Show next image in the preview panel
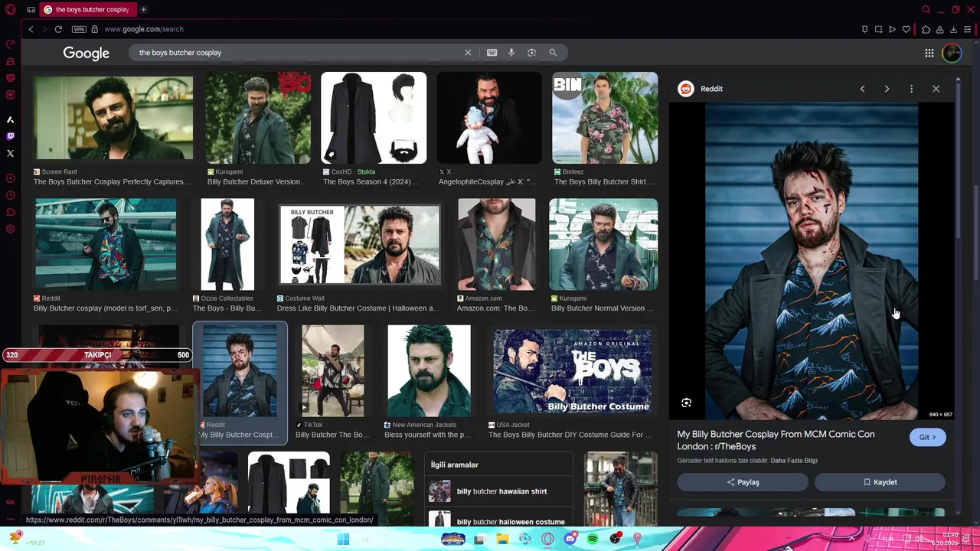Screen dimensions: 980x551 [x=887, y=89]
